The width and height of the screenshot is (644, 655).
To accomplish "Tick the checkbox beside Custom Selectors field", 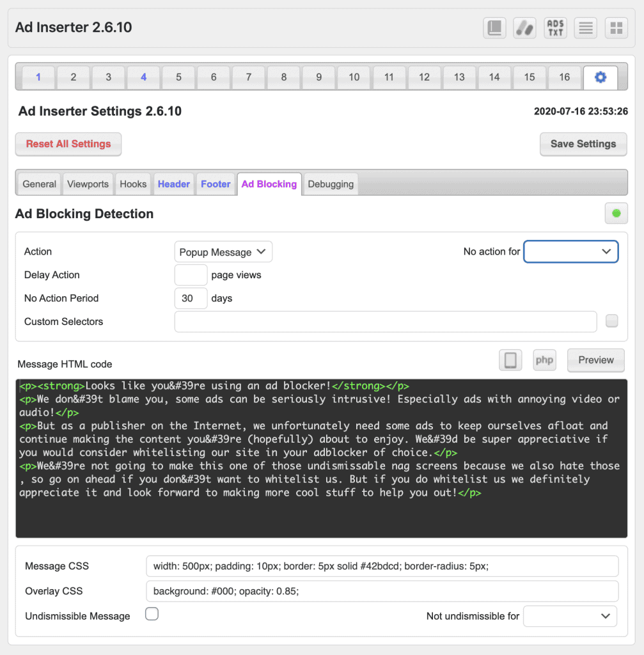I will coord(612,321).
